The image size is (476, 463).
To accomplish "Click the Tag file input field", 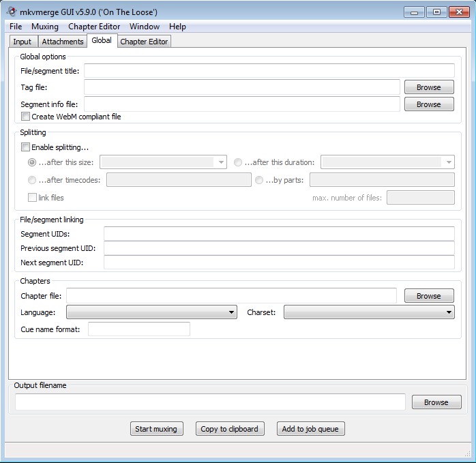I will [242, 87].
